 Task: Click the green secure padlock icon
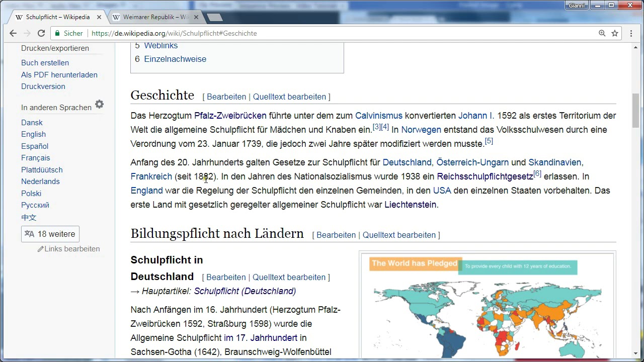57,33
